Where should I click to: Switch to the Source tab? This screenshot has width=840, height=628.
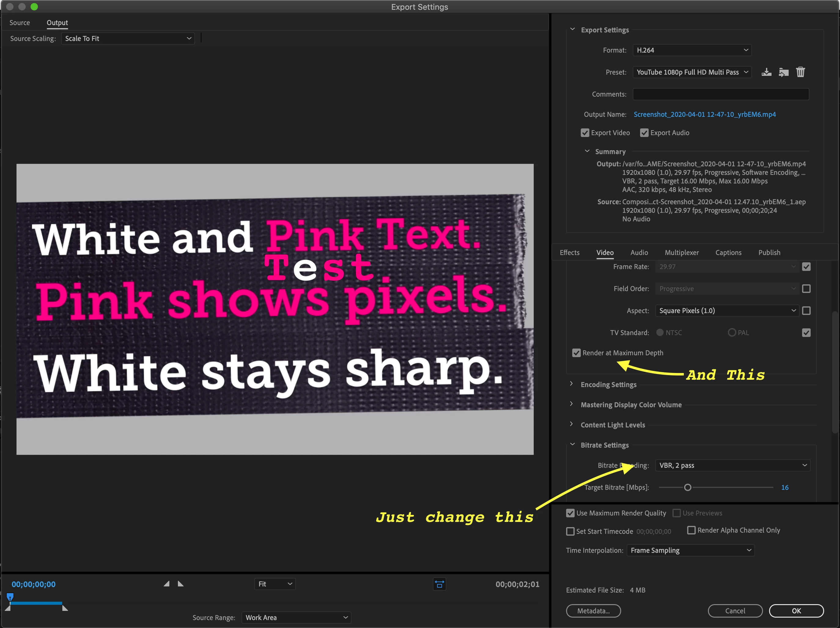point(19,23)
